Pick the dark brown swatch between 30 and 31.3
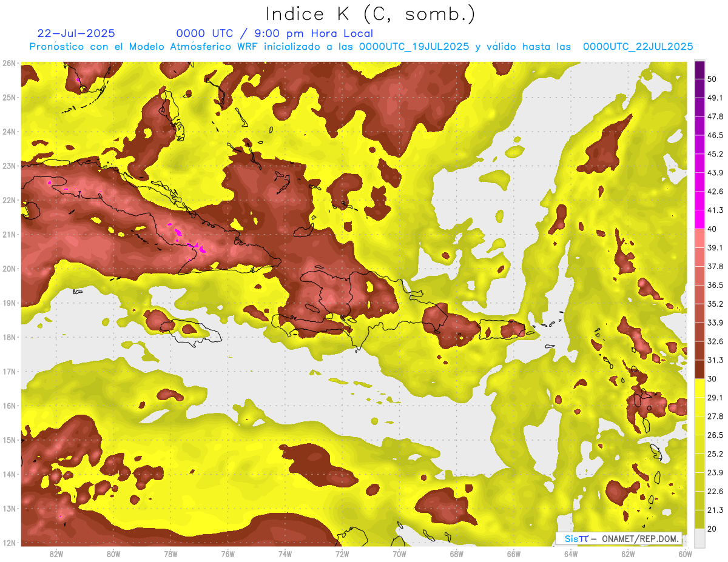This screenshot has height=562, width=728. click(699, 369)
